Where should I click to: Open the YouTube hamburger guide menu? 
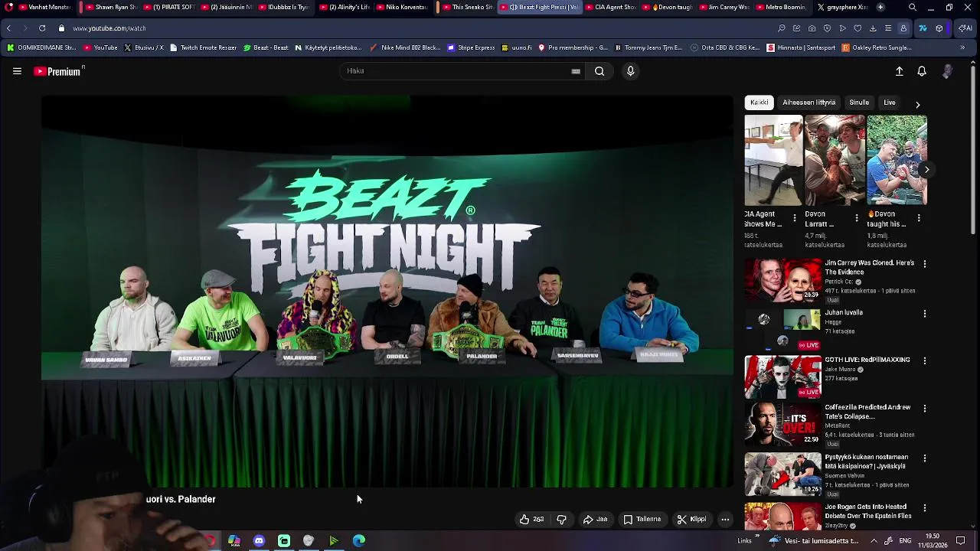17,71
